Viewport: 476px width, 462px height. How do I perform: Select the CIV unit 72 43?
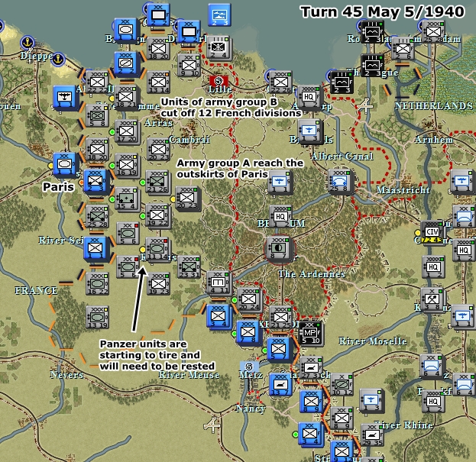[x=432, y=233]
